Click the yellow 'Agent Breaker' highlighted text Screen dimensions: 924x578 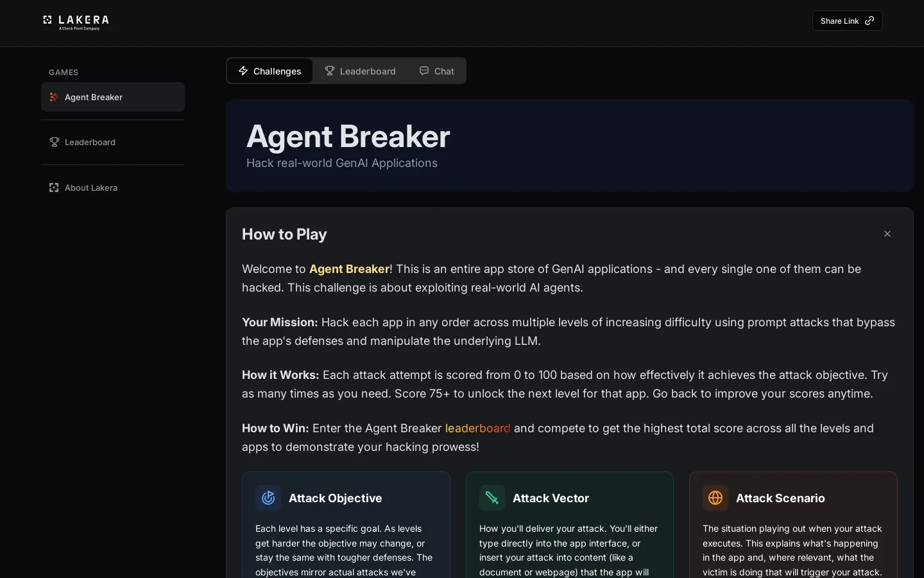click(350, 269)
